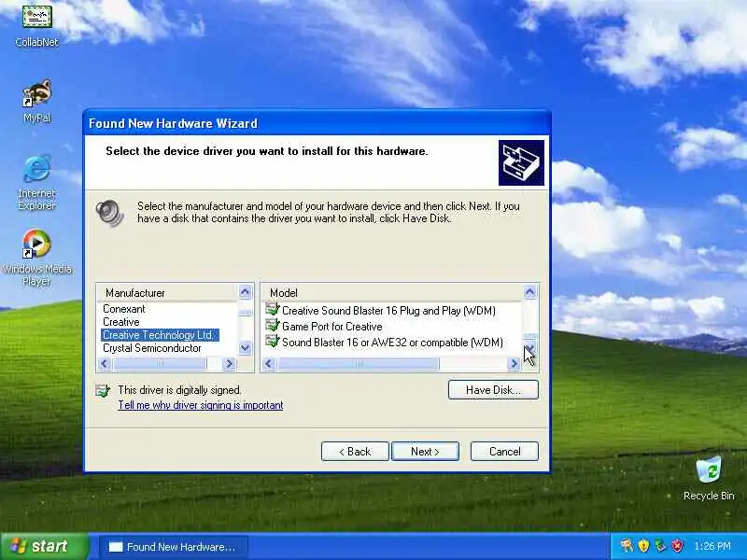The height and width of the screenshot is (560, 747).
Task: Open the Start menu
Action: coord(44,546)
